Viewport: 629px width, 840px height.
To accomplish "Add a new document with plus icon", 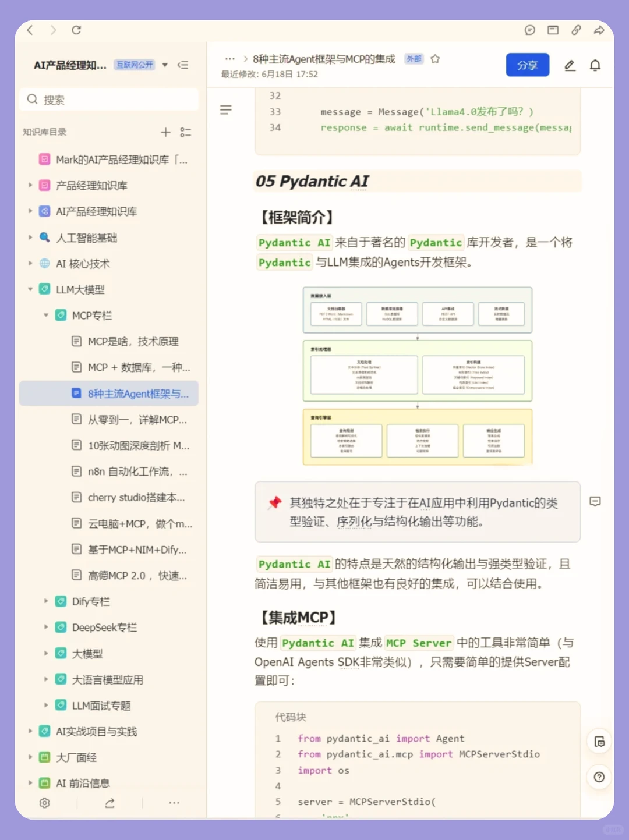I will (x=165, y=132).
